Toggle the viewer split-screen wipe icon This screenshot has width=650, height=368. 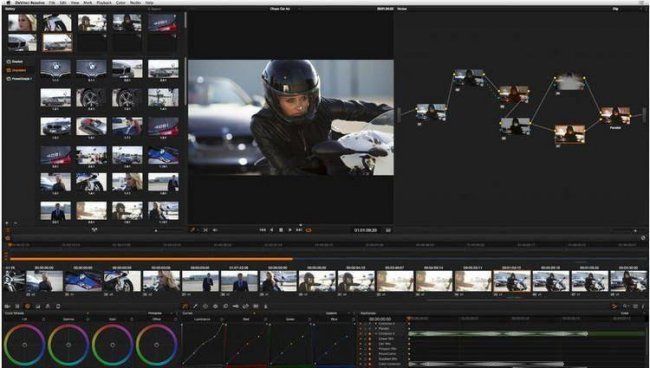point(205,230)
